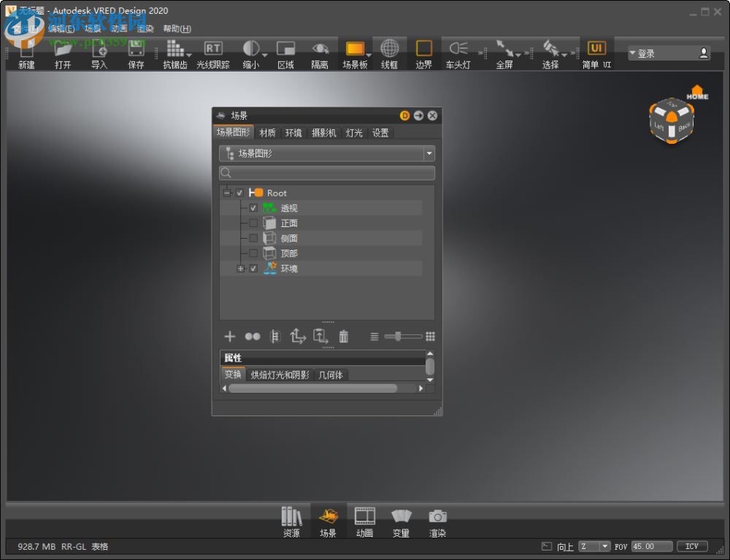The width and height of the screenshot is (730, 560).
Task: Toggle the 环境 node checkbox off
Action: coord(254,269)
